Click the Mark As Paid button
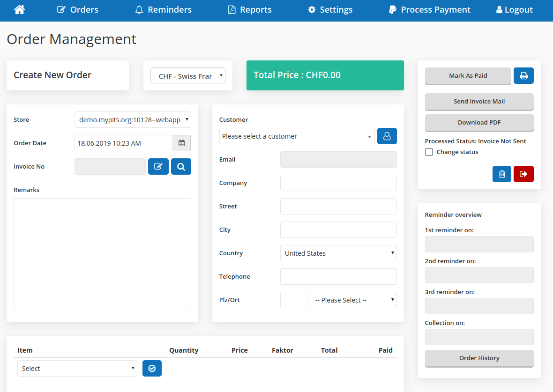Image resolution: width=553 pixels, height=392 pixels. coord(468,76)
